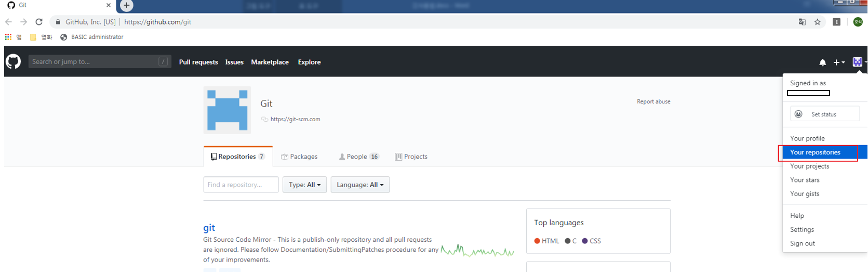Open notifications bell icon
Viewport: 868px width, 272px height.
(x=822, y=62)
